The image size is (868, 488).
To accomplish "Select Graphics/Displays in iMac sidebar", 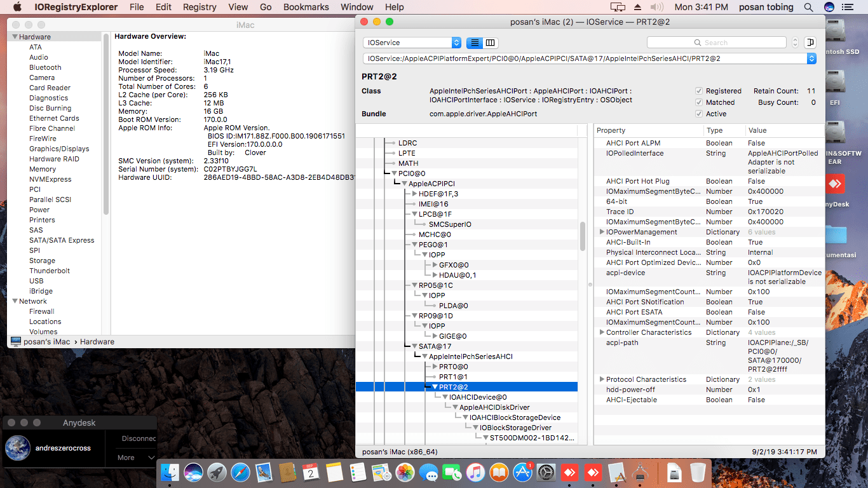I will [59, 149].
